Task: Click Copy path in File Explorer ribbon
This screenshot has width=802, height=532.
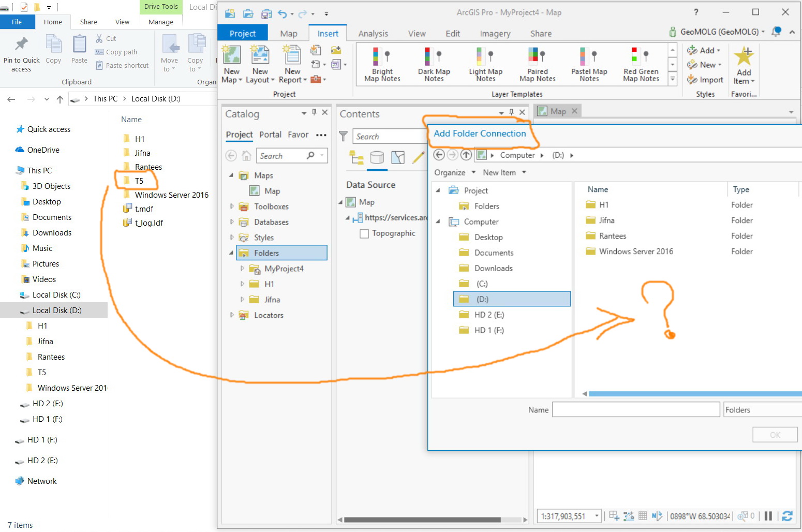Action: (x=116, y=52)
